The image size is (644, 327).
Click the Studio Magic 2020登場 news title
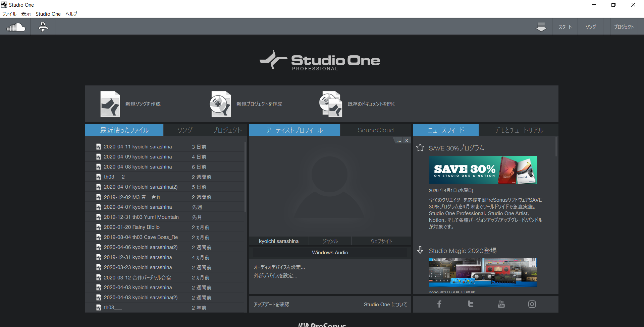[463, 250]
